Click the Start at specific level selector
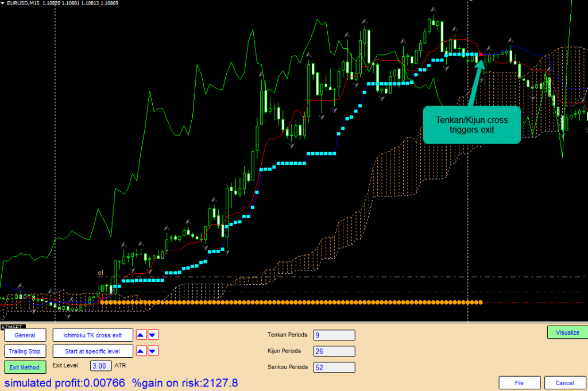Image resolution: width=588 pixels, height=391 pixels. 92,351
